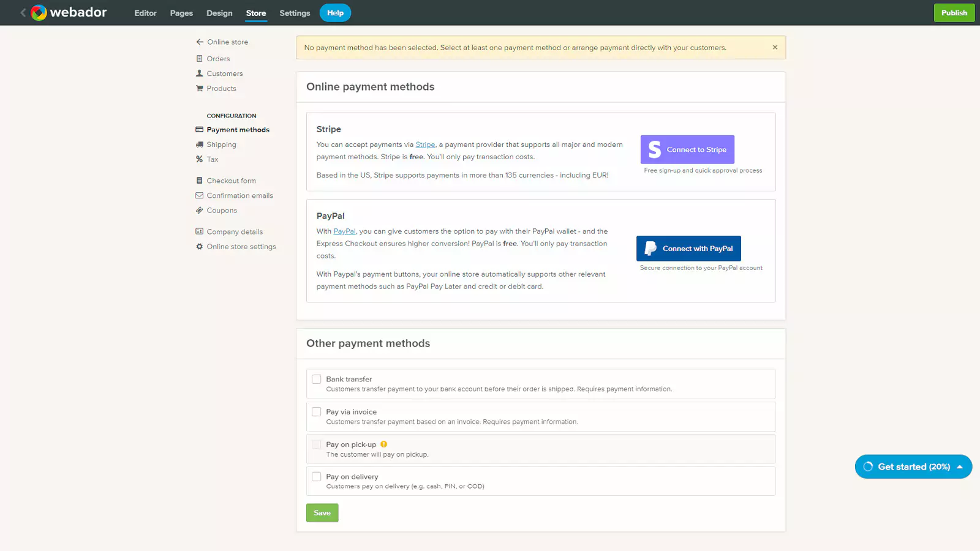This screenshot has width=980, height=551.
Task: Click the Pay via invoice label text
Action: tap(352, 412)
